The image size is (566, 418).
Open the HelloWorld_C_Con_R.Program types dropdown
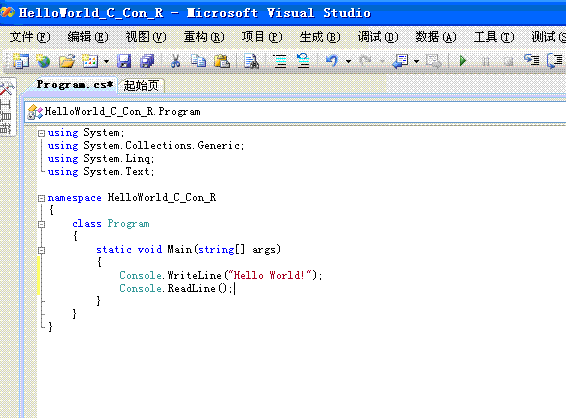coord(295,112)
